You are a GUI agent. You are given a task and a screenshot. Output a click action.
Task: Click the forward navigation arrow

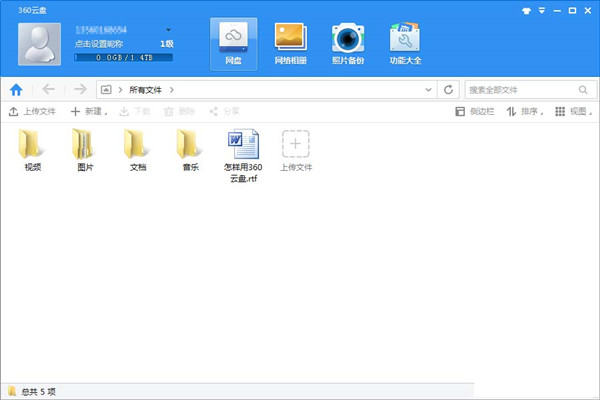(x=80, y=90)
